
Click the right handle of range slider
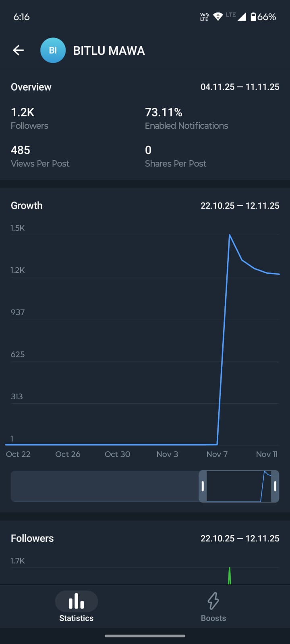pyautogui.click(x=275, y=486)
